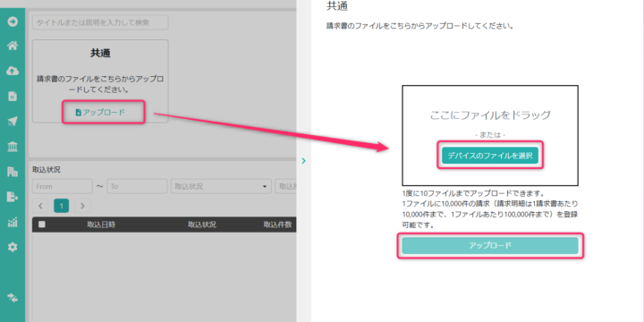Click the swap arrows icon at sidebar bottom
This screenshot has width=644, height=322.
point(13,298)
